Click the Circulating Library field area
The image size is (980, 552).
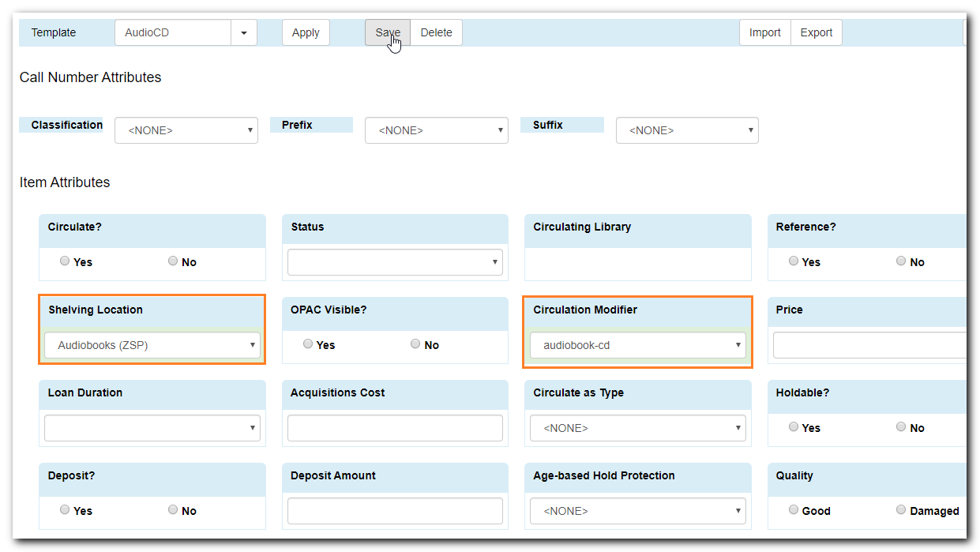[x=638, y=262]
